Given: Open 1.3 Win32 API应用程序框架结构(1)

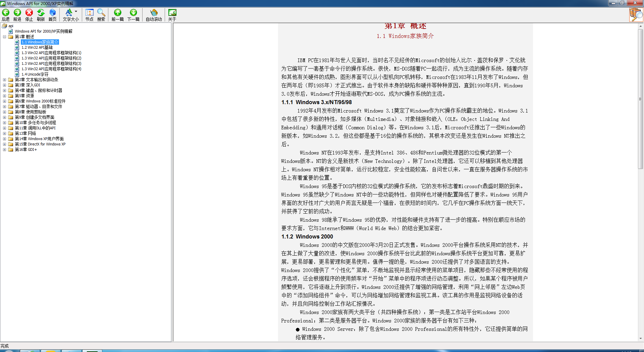Looking at the screenshot, I should tap(51, 53).
